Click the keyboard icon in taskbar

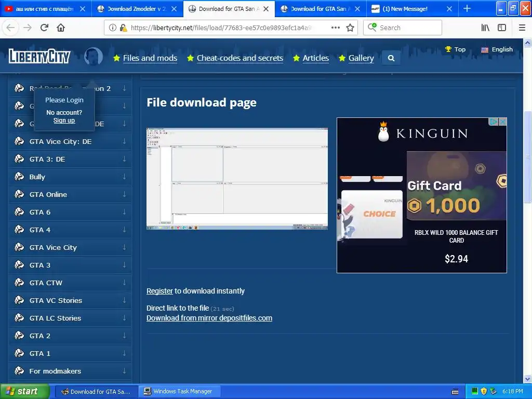click(455, 392)
